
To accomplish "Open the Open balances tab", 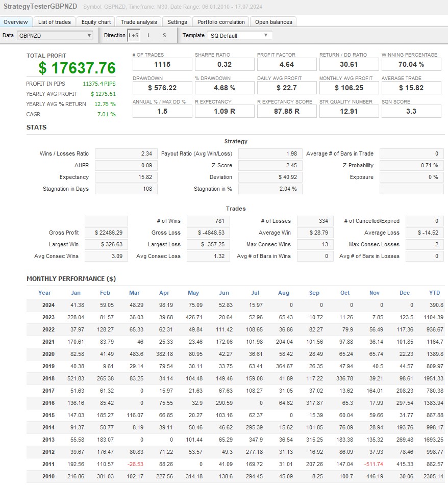I will click(x=273, y=22).
